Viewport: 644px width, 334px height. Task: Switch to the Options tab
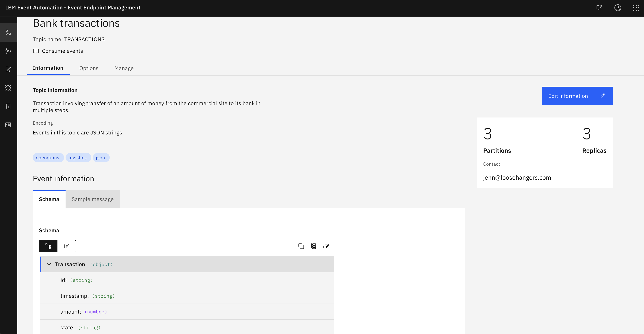click(x=89, y=68)
